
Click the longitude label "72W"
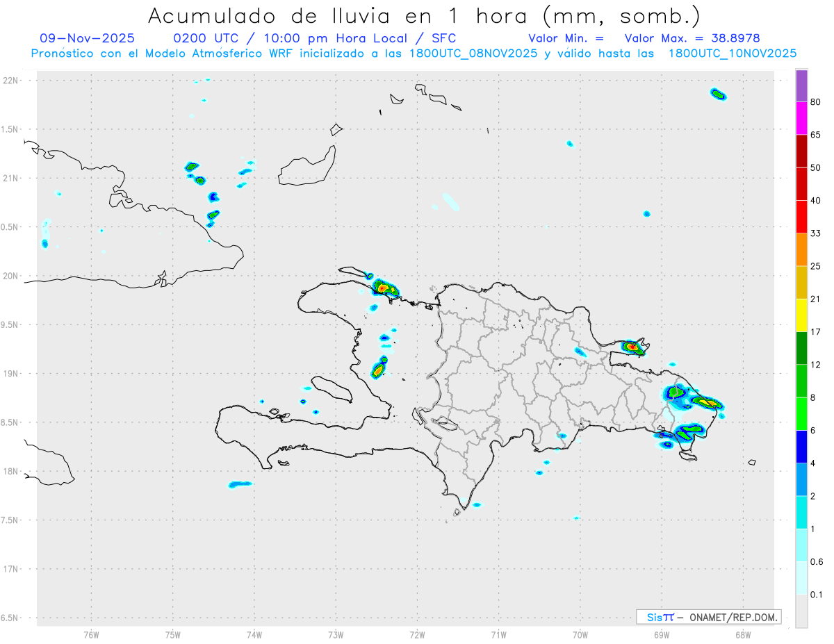tap(417, 635)
